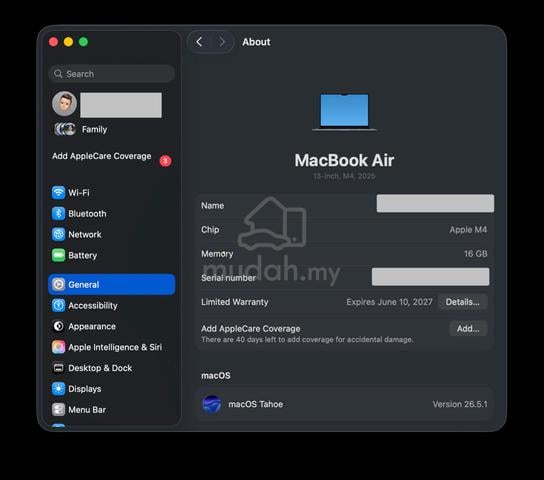
Task: Select Network in the sidebar
Action: point(112,234)
